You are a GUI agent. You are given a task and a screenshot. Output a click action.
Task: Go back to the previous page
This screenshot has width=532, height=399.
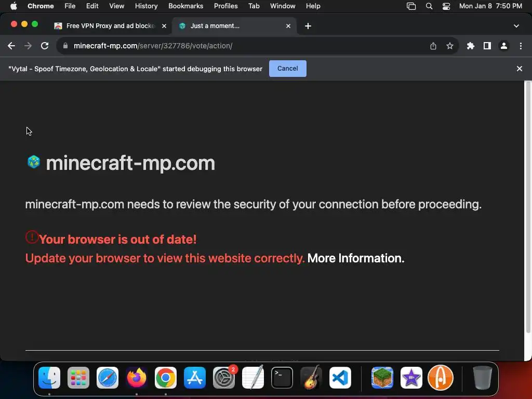[11, 46]
